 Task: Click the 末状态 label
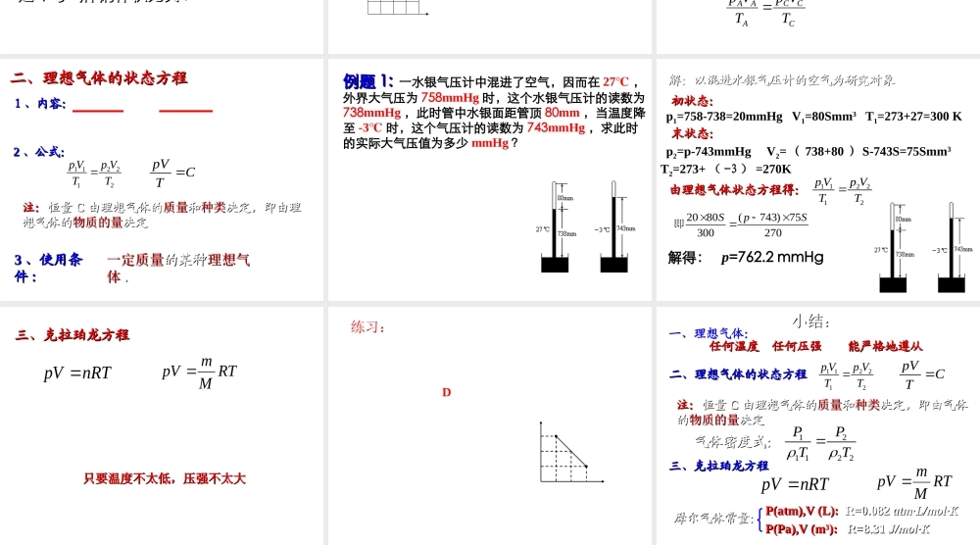pos(693,133)
